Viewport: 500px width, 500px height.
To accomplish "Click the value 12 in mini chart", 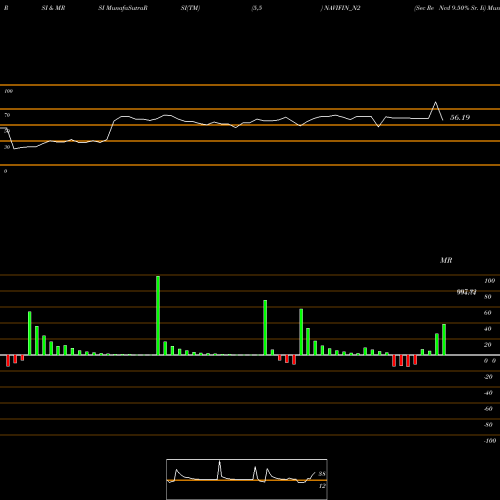I will point(322,486).
